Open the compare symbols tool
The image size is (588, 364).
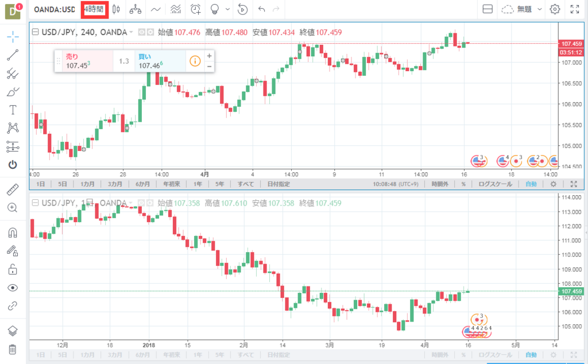136,9
